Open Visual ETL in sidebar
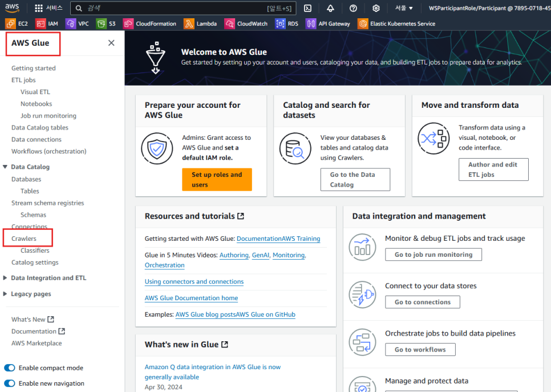 coord(35,92)
